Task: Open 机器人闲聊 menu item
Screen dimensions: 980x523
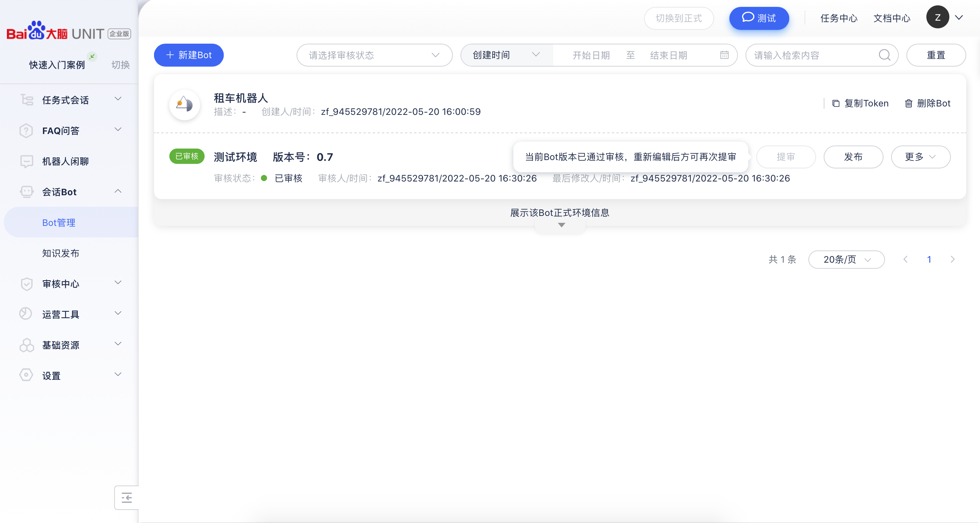Action: [65, 161]
